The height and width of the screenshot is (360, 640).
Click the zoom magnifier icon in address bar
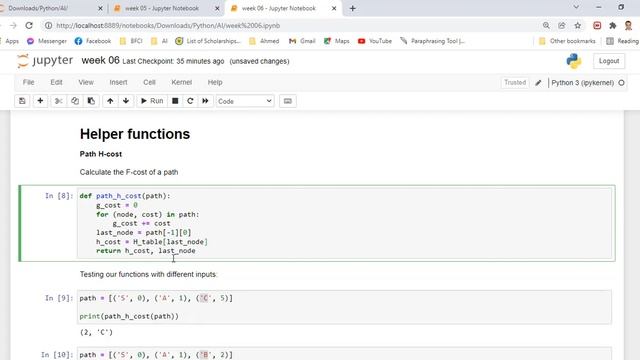point(546,26)
